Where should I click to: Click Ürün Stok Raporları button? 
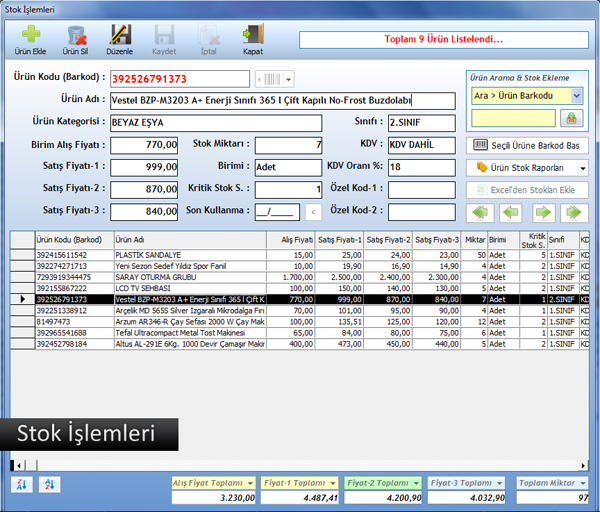tap(522, 168)
